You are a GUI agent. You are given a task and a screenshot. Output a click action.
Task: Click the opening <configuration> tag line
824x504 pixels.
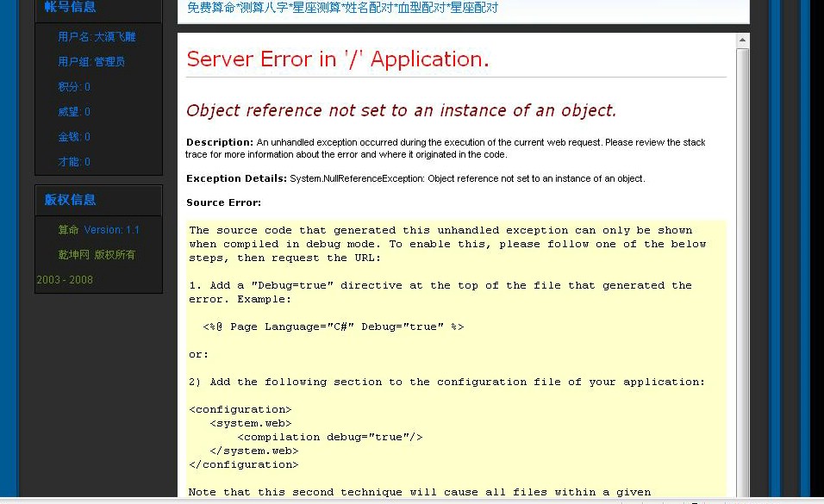click(x=240, y=409)
